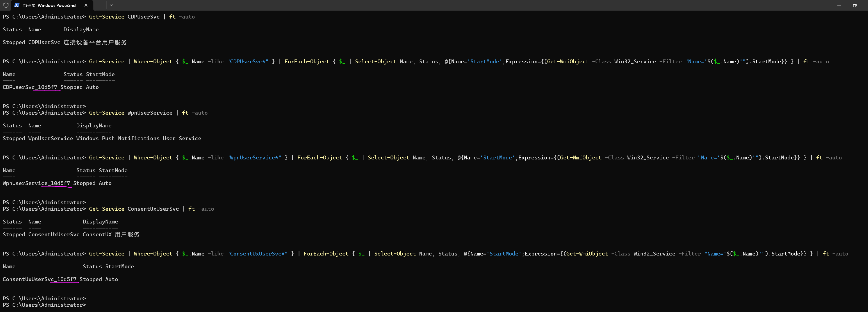
Task: Click StartMode column header above ConsentUxUserSvc row
Action: tap(119, 266)
